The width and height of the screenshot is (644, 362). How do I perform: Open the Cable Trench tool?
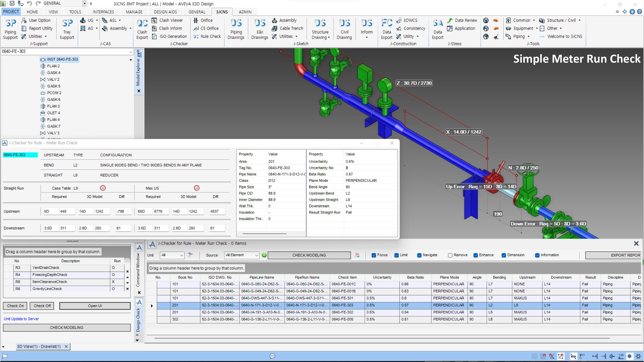pyautogui.click(x=287, y=28)
